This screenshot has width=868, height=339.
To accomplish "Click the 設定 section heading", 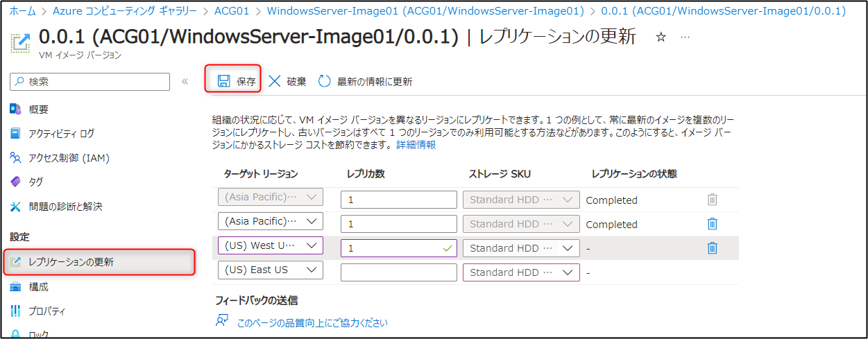I will (x=19, y=237).
